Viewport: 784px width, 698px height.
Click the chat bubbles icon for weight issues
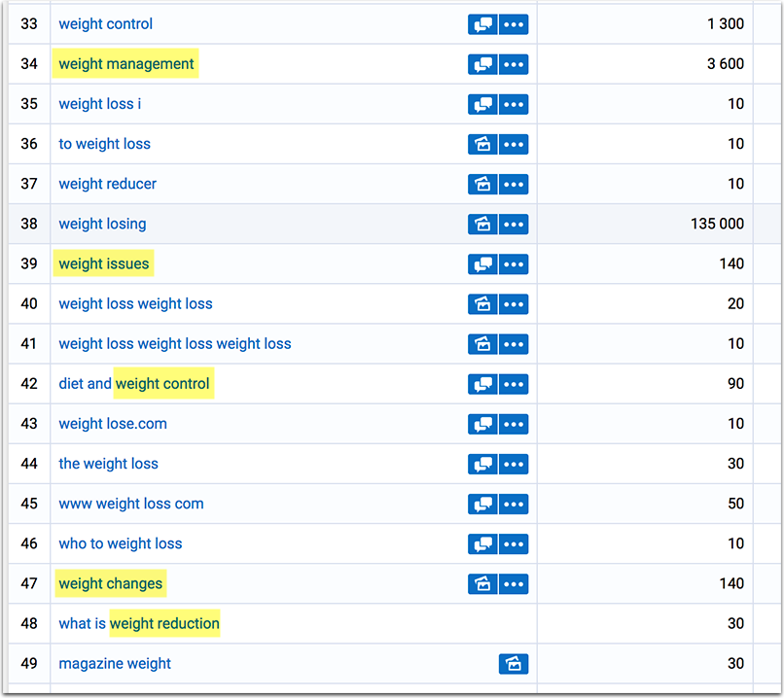click(x=482, y=263)
